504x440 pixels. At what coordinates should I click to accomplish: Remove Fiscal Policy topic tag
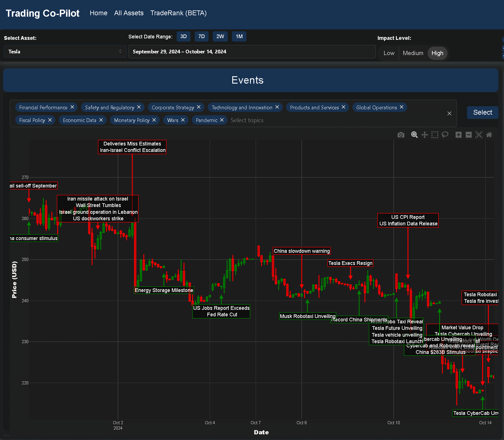(50, 120)
